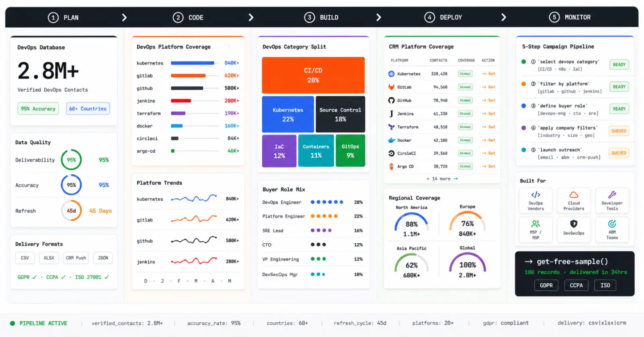Click the ISO badge in sample panel
This screenshot has height=337, width=644.
pyautogui.click(x=605, y=285)
